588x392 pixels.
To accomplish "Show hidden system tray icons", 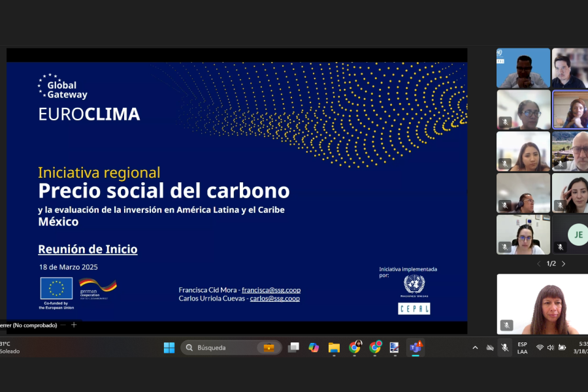I will (x=475, y=348).
